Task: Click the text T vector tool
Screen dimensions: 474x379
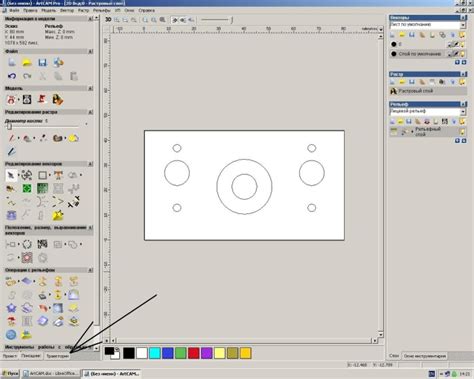Action: coord(58,175)
